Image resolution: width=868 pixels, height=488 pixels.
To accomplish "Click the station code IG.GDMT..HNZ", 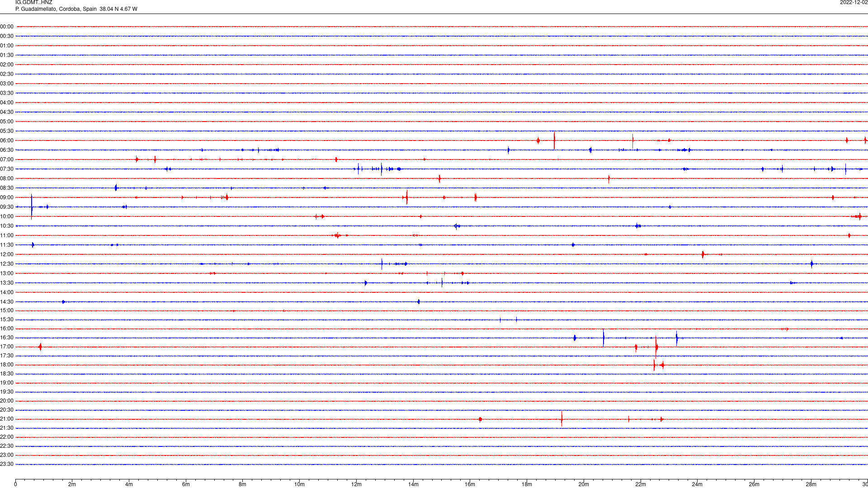I will [x=33, y=2].
